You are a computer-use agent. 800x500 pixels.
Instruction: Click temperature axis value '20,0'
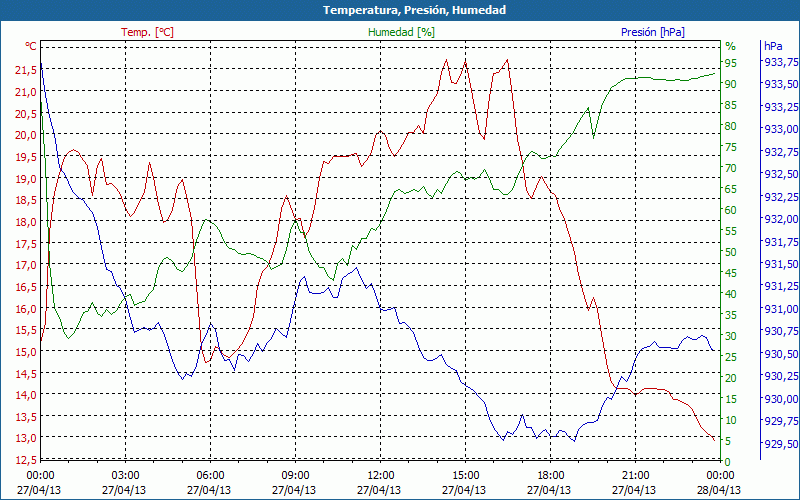[26, 135]
